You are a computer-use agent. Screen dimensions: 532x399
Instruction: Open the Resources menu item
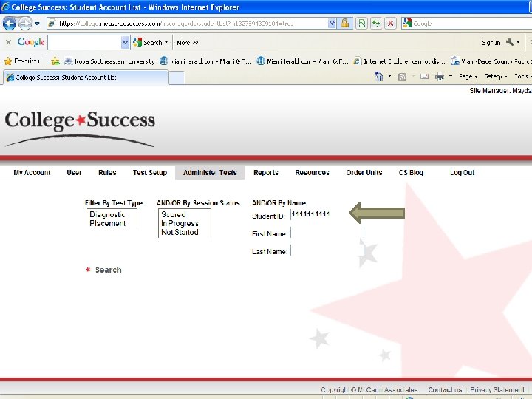tap(312, 172)
